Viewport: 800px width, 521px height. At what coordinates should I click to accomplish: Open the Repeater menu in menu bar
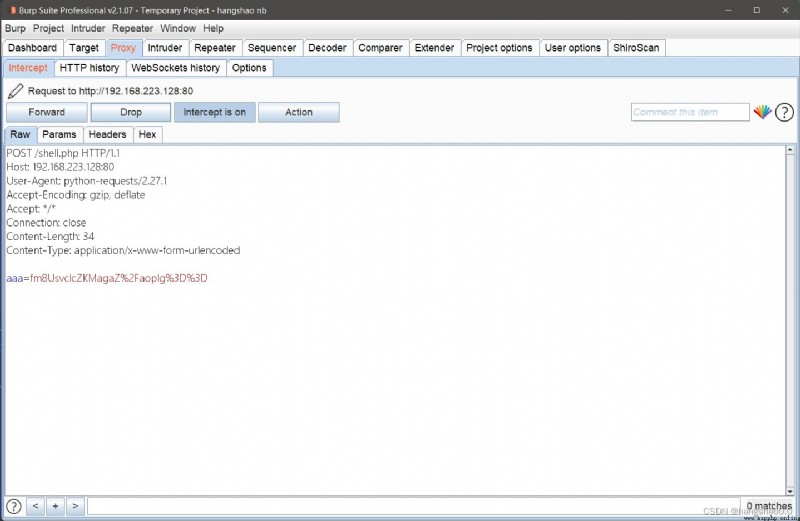coord(132,29)
